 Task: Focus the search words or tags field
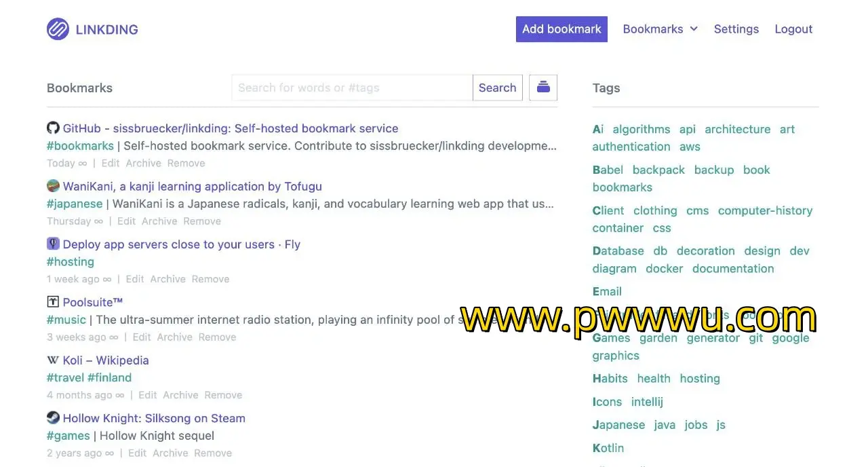[352, 88]
